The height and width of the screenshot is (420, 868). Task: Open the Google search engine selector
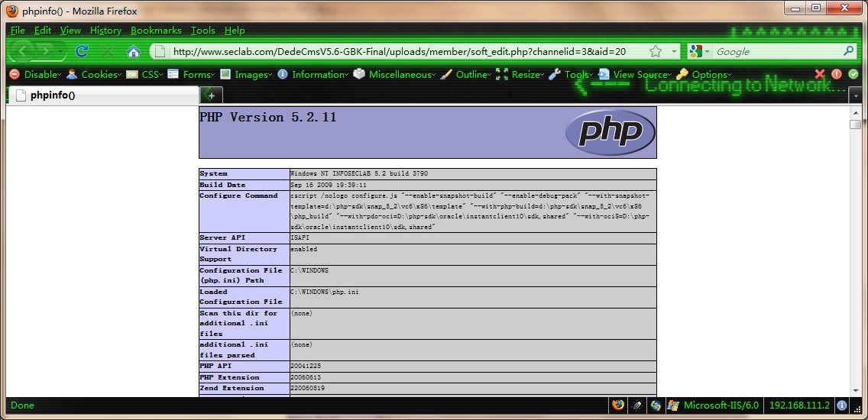pos(699,51)
